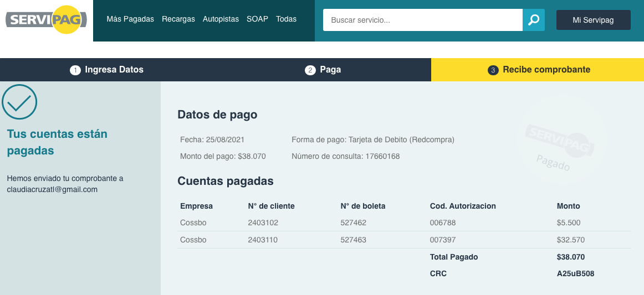Click the Empresa column header
This screenshot has width=644, height=295.
click(196, 206)
